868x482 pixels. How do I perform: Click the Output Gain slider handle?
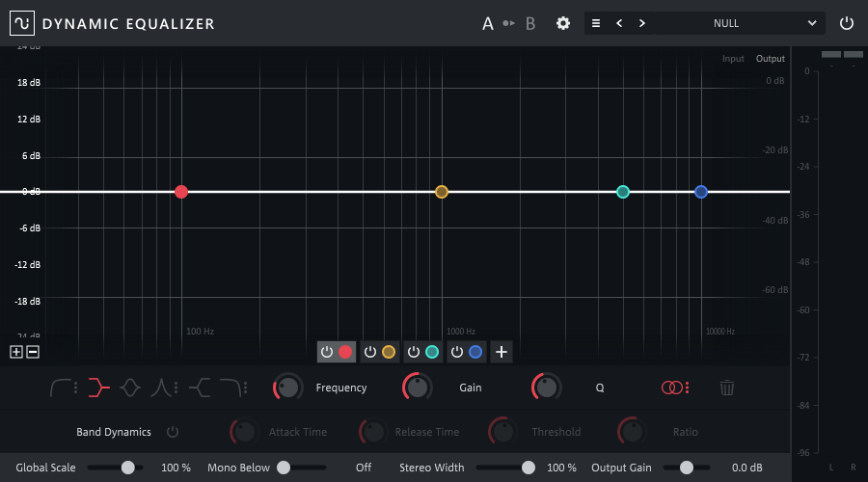(x=687, y=468)
